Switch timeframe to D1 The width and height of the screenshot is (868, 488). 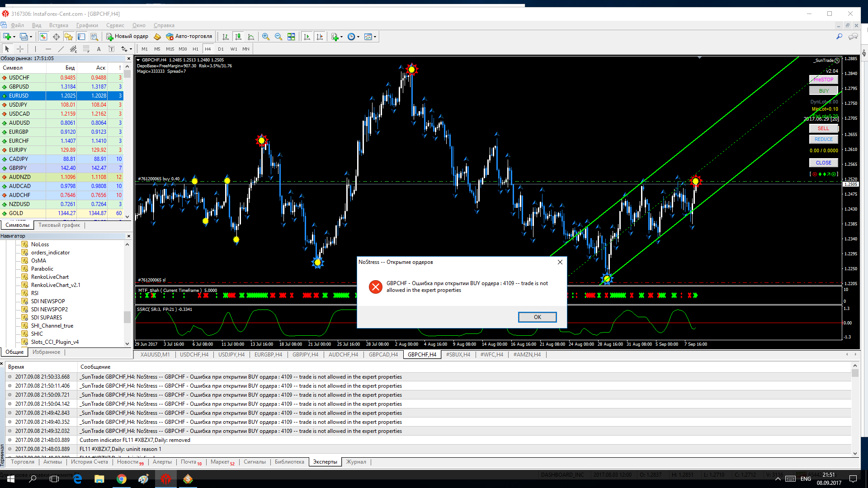221,49
